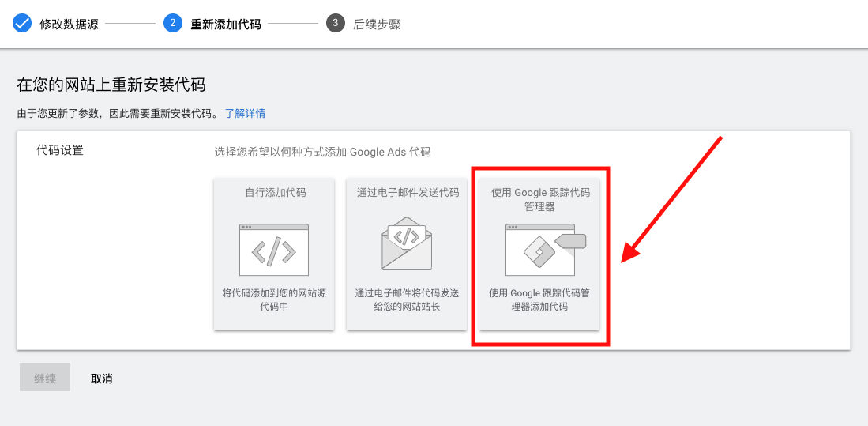
Task: Click the code brackets window icon
Action: (x=274, y=250)
